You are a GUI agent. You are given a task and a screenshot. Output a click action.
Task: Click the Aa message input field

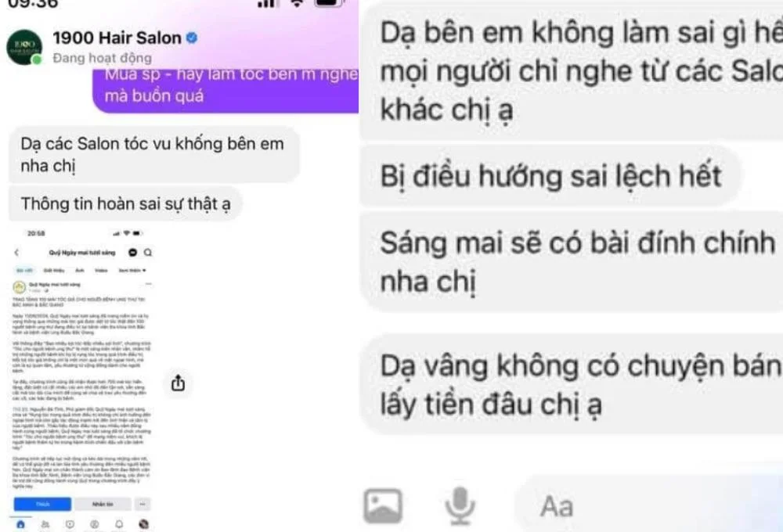point(649,506)
